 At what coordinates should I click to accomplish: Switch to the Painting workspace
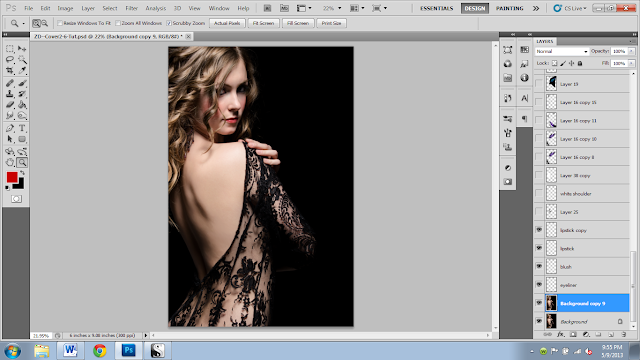pyautogui.click(x=509, y=8)
